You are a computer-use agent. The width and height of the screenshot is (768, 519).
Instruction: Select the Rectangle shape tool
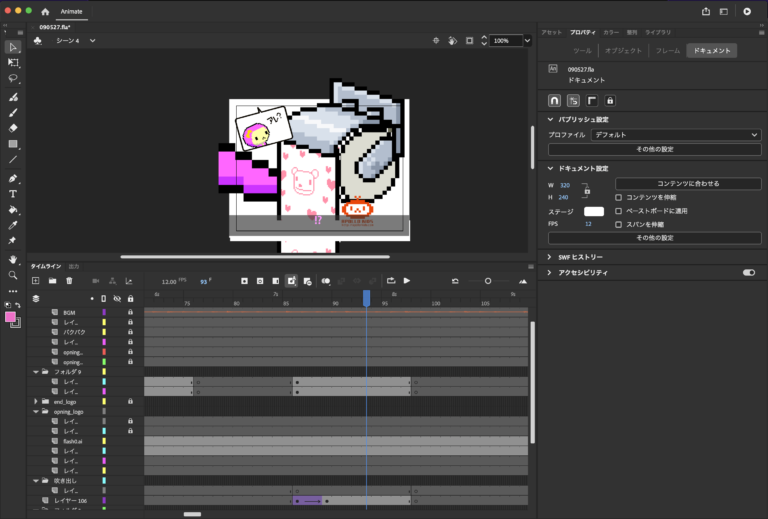click(13, 144)
